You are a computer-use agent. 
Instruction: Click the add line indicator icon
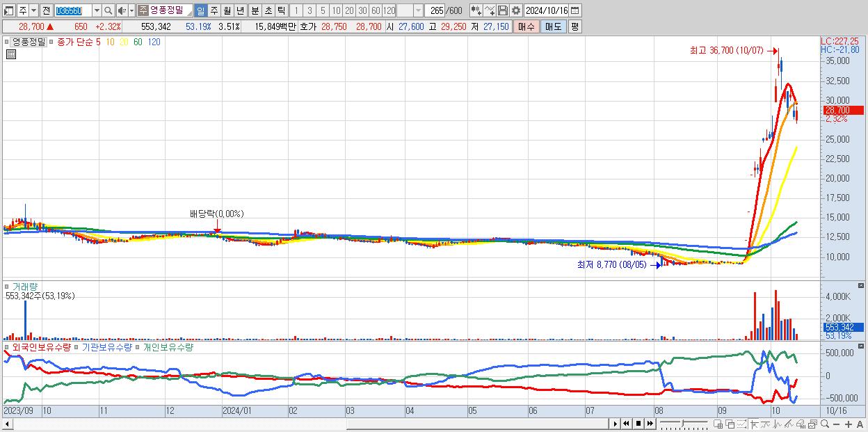[x=490, y=10]
